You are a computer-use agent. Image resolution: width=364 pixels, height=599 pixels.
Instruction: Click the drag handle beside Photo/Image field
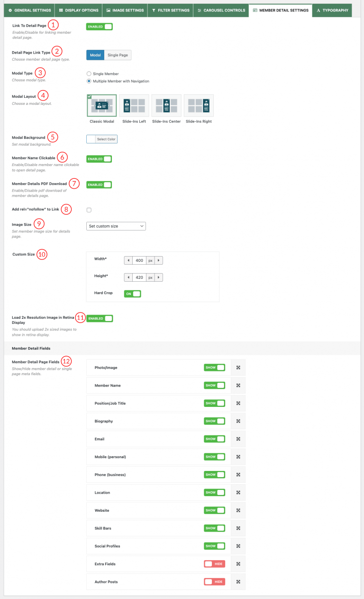click(x=238, y=367)
